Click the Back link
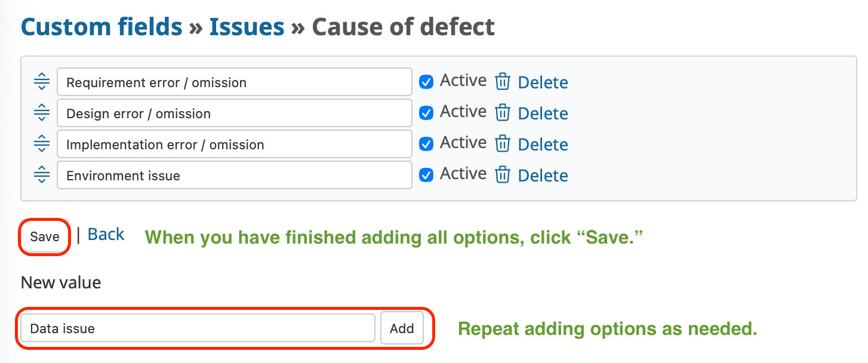 [x=106, y=235]
